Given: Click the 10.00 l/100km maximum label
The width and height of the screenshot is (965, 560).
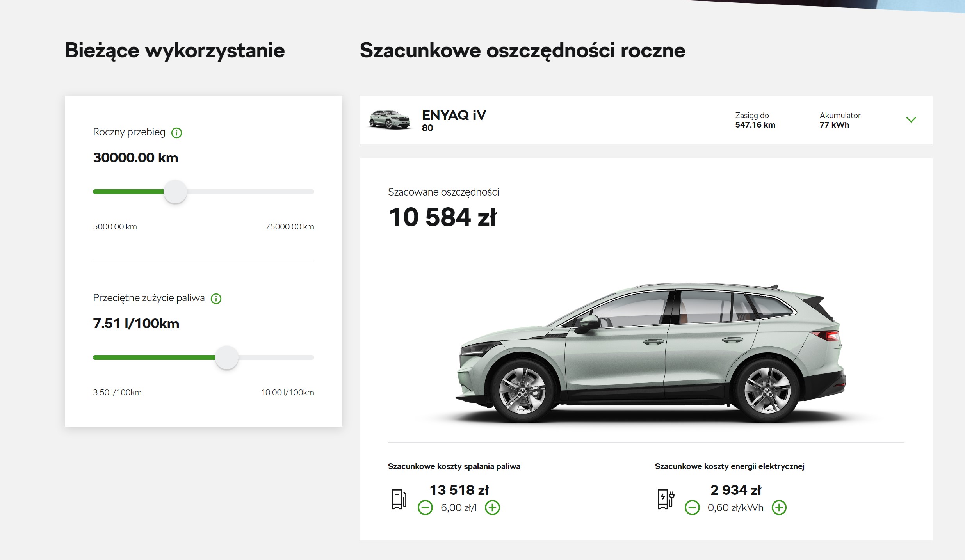Looking at the screenshot, I should coord(287,393).
